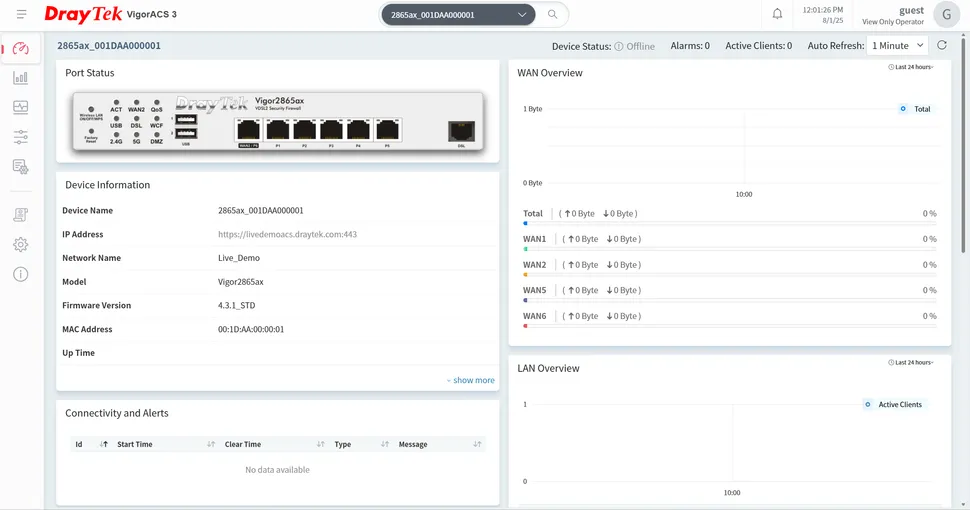Click the IP Address livedemoacs link
The image size is (970, 510).
pyautogui.click(x=287, y=235)
